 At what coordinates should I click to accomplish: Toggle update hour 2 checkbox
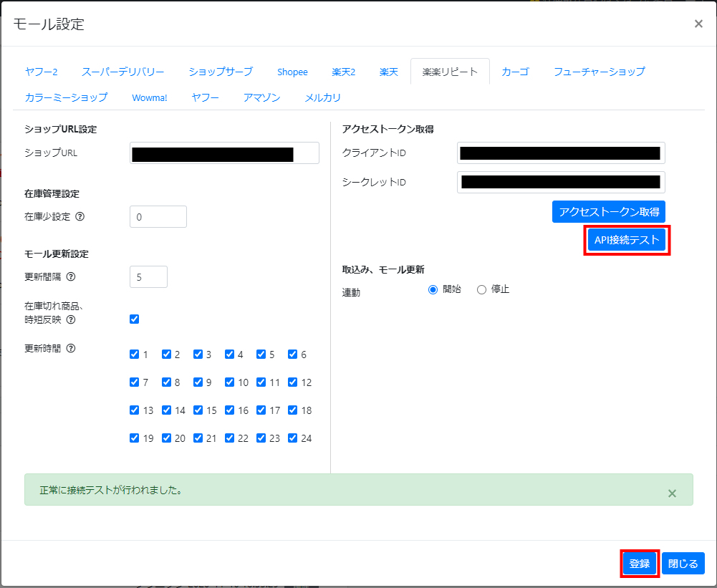166,355
